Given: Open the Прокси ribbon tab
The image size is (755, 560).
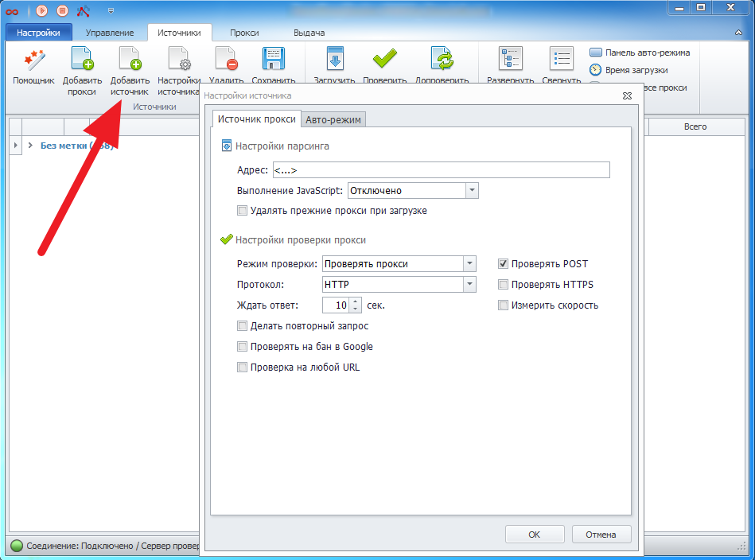Looking at the screenshot, I should [x=244, y=33].
